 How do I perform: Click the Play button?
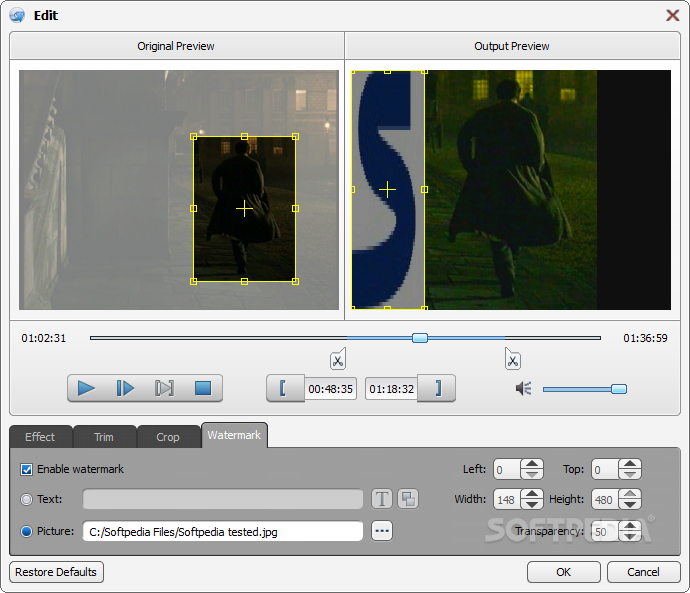(x=86, y=388)
